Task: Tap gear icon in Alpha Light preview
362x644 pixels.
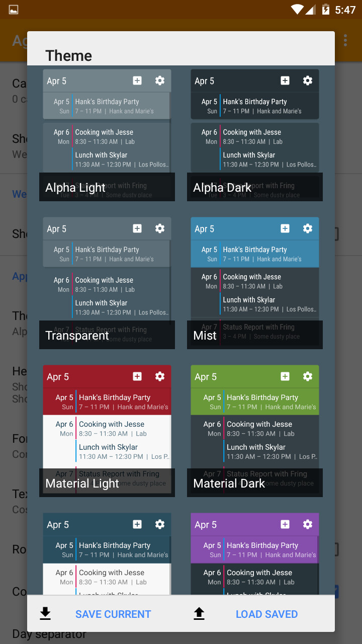Action: coord(160,80)
